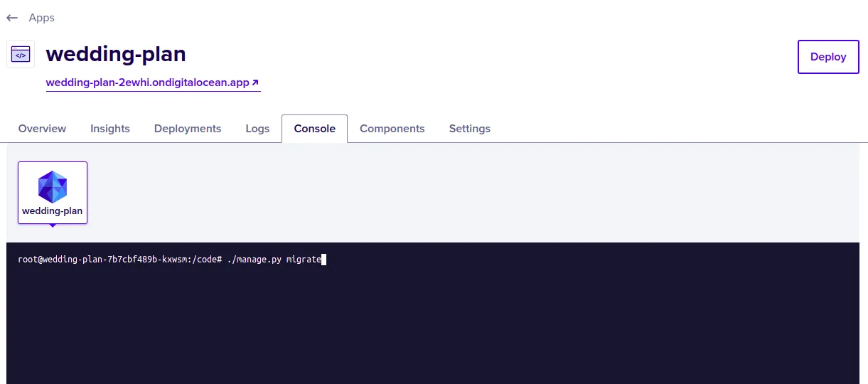The width and height of the screenshot is (868, 384).
Task: Switch to the Overview tab
Action: [x=42, y=129]
